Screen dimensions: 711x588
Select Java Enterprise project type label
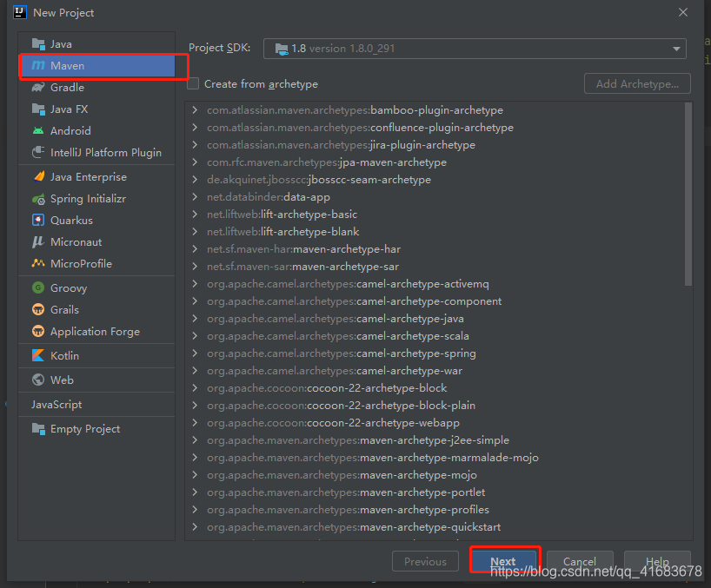(x=89, y=176)
